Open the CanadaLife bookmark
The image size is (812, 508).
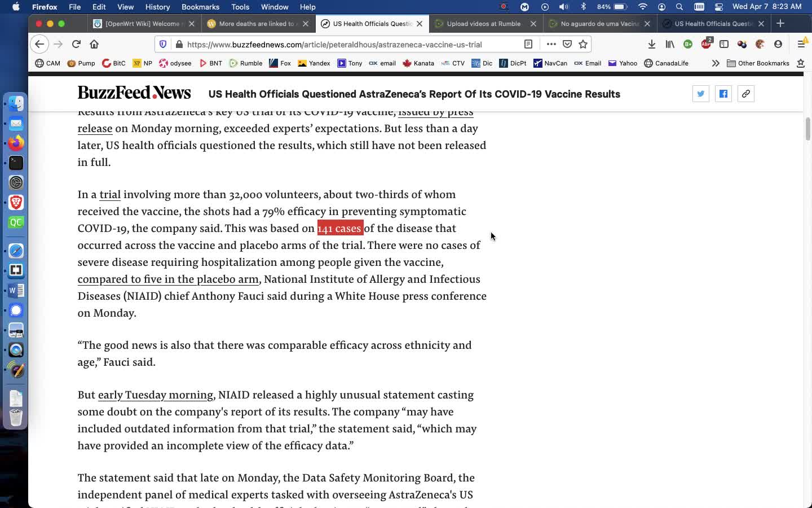point(667,63)
